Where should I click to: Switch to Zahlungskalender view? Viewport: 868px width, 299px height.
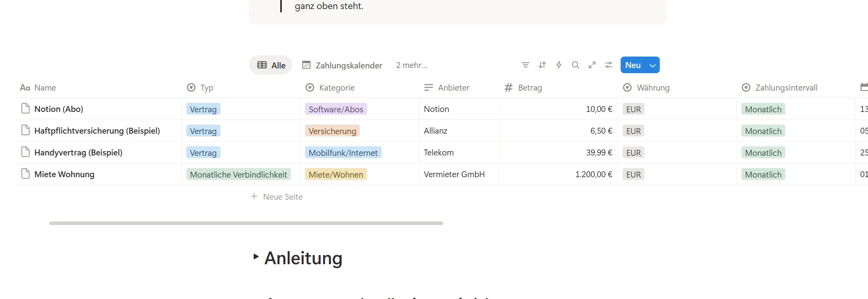coord(342,65)
